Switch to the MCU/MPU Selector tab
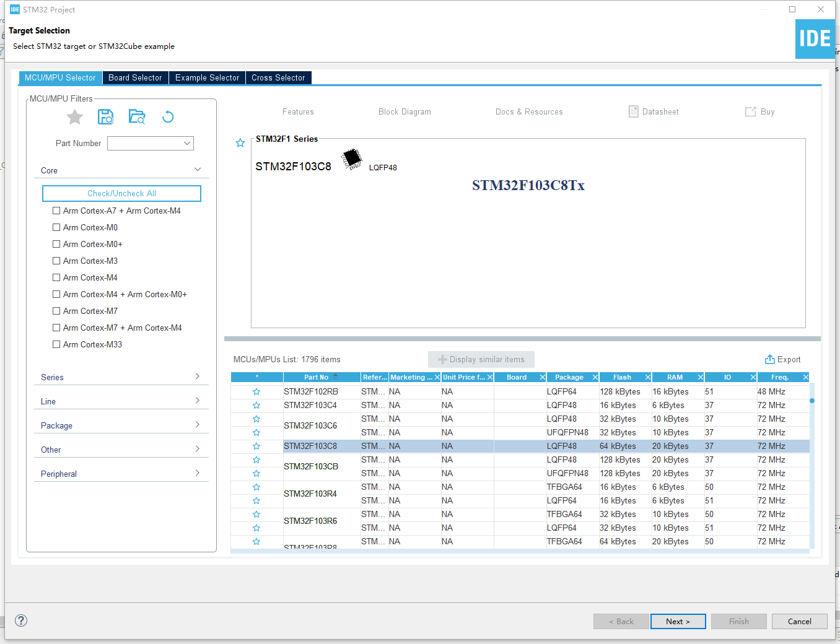The image size is (840, 644). (x=60, y=77)
